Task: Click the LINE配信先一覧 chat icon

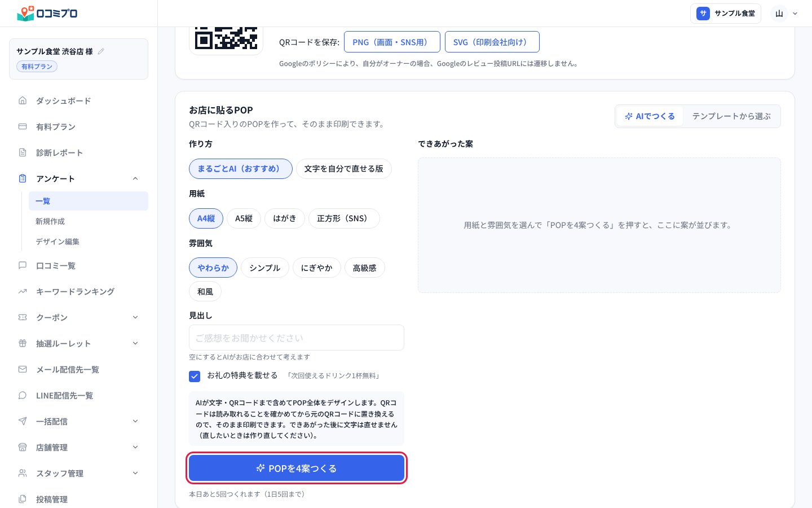Action: 23,395
